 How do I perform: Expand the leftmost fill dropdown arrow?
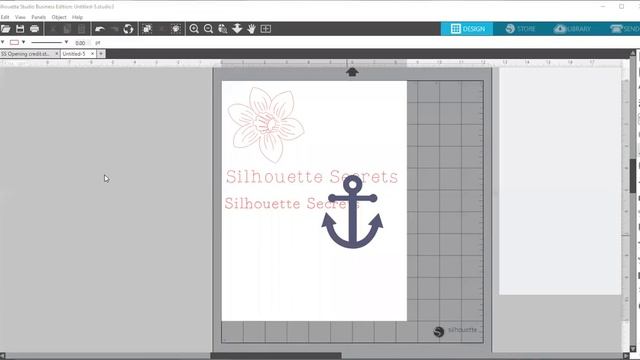click(x=2, y=42)
